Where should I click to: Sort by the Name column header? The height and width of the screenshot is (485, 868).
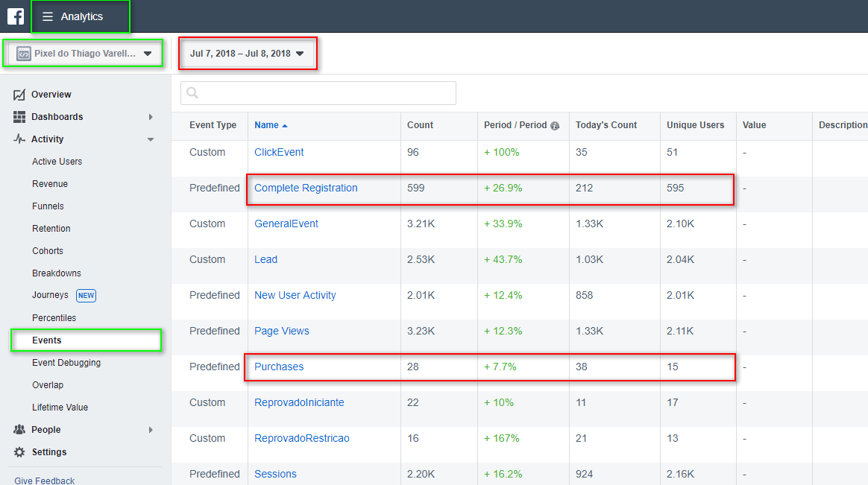point(266,125)
